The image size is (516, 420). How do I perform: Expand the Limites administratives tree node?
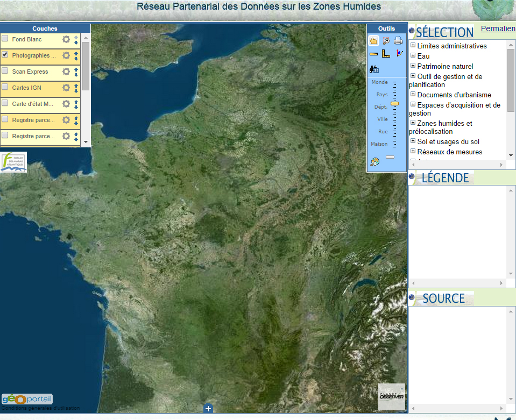[413, 46]
